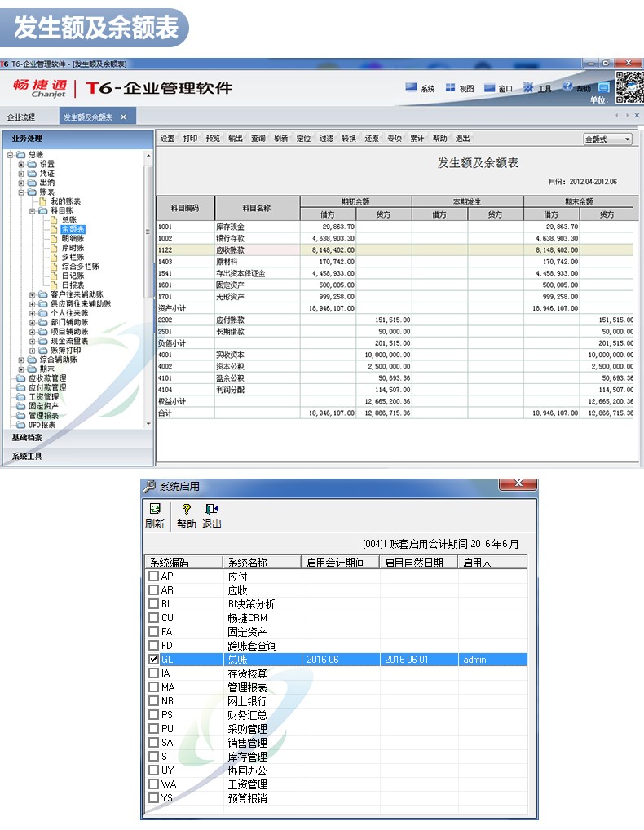Click the 退出 exit door icon in 系统启用
The image size is (644, 830).
pyautogui.click(x=212, y=510)
